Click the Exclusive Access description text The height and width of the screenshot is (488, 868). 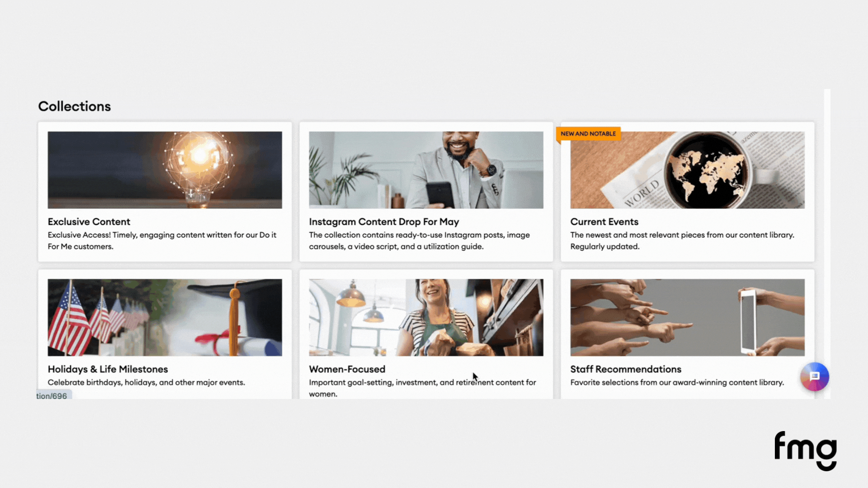point(162,241)
